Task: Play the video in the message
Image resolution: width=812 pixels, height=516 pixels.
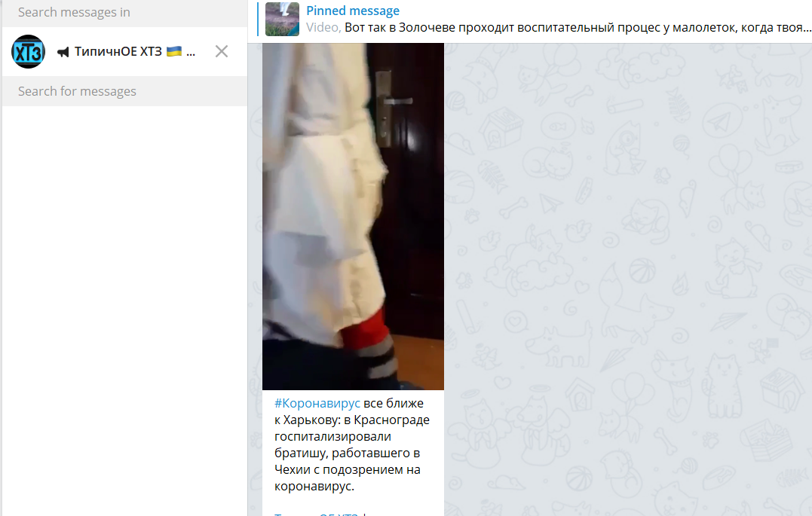Action: pos(353,216)
